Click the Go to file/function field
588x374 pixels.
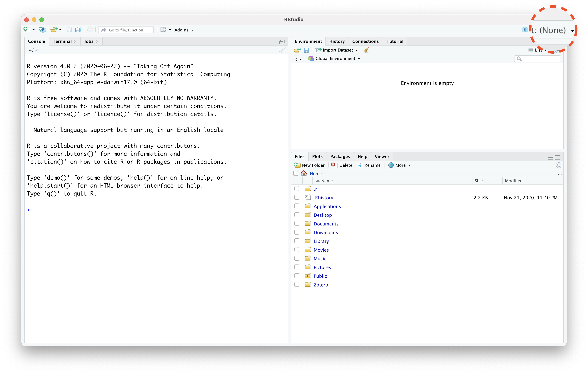(126, 30)
